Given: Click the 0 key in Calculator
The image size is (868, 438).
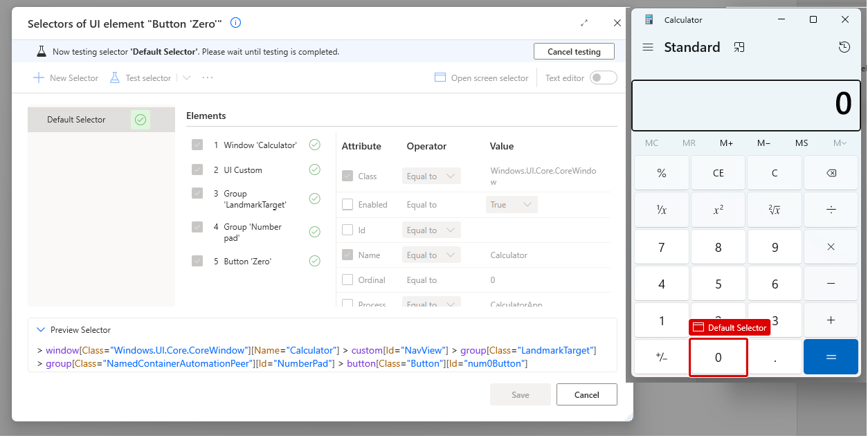Looking at the screenshot, I should (718, 357).
